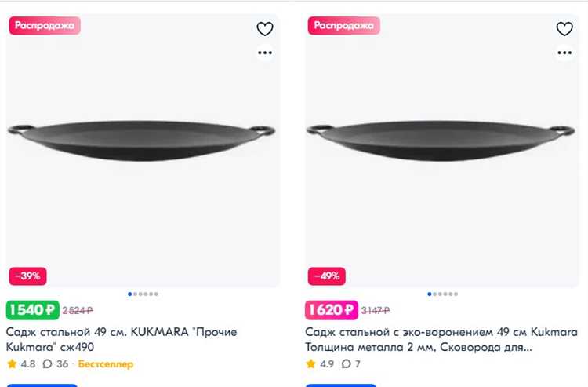Click left product Распродажа badge

point(45,26)
